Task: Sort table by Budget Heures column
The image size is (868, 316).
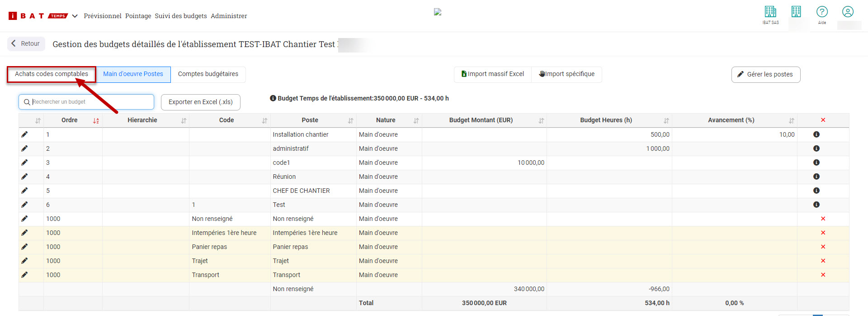Action: [x=666, y=121]
